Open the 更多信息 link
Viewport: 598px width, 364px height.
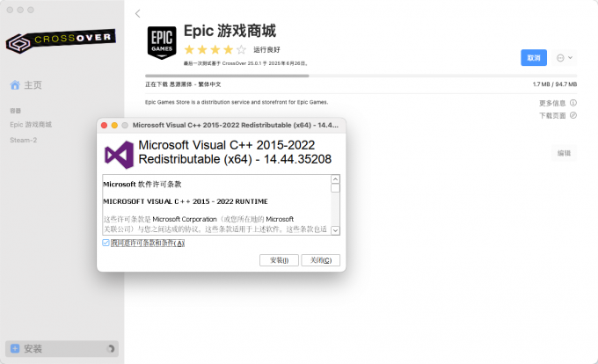[552, 103]
